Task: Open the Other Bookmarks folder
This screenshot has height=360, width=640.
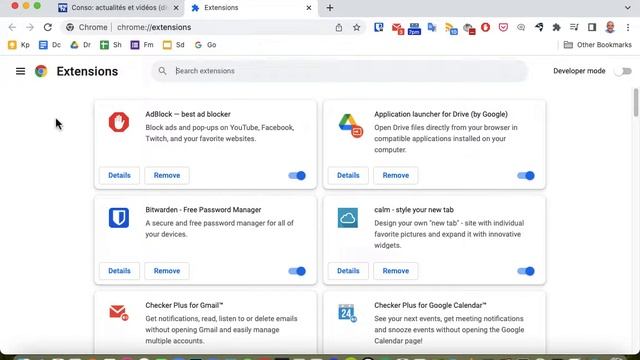Action: pos(598,45)
